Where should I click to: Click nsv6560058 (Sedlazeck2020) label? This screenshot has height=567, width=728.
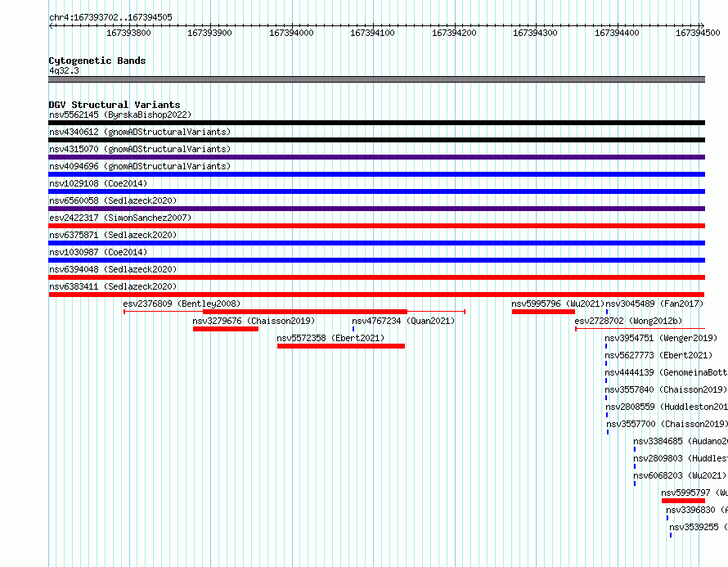(x=113, y=200)
